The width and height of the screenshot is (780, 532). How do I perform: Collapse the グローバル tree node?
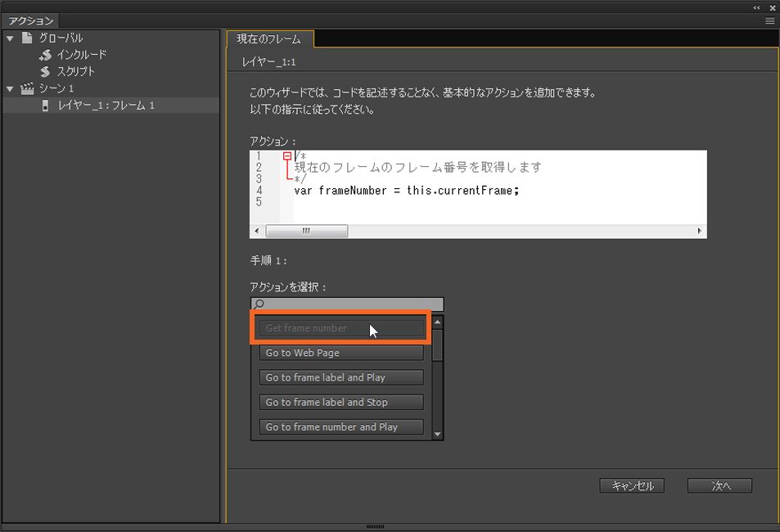point(10,38)
